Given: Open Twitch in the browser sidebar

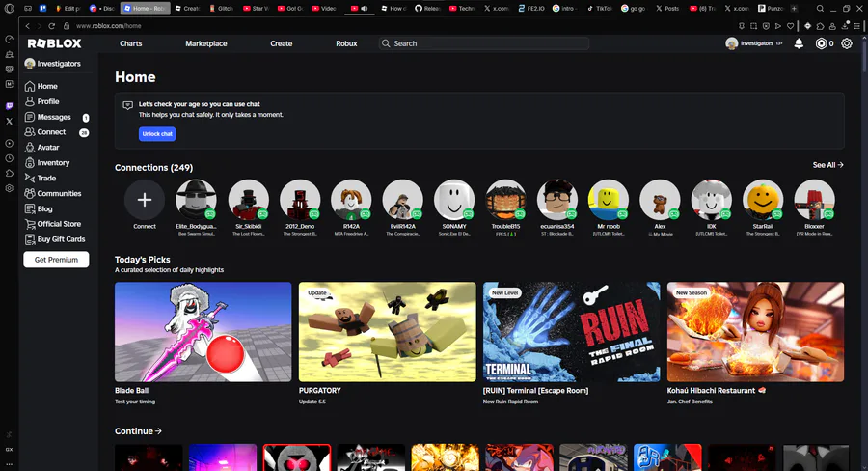Looking at the screenshot, I should (x=10, y=106).
